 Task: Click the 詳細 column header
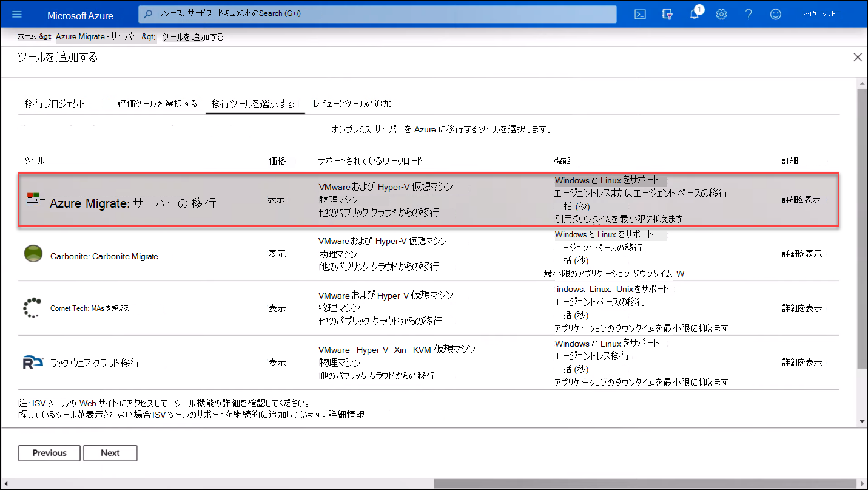coord(790,160)
